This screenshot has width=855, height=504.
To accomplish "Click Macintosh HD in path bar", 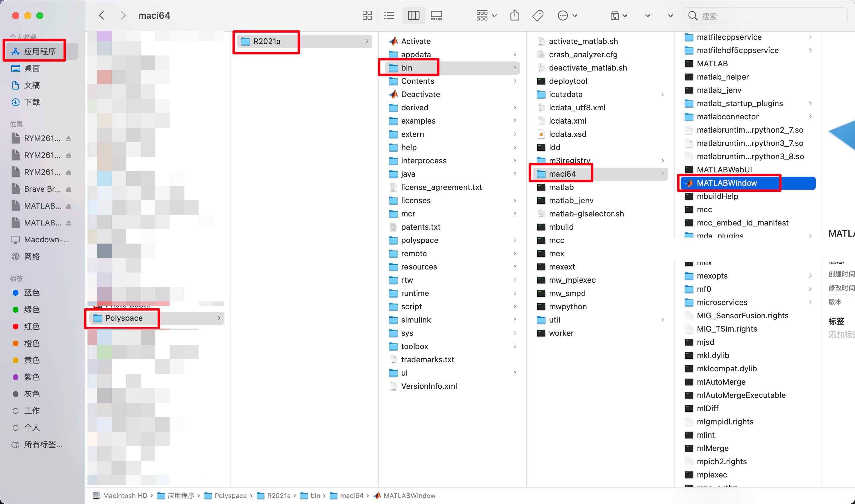I will (x=120, y=496).
